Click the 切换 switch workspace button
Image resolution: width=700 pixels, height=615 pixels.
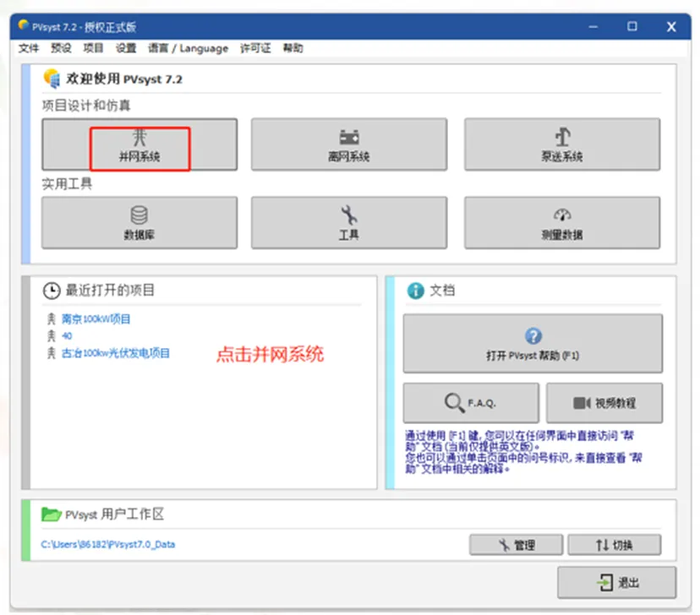(x=615, y=545)
